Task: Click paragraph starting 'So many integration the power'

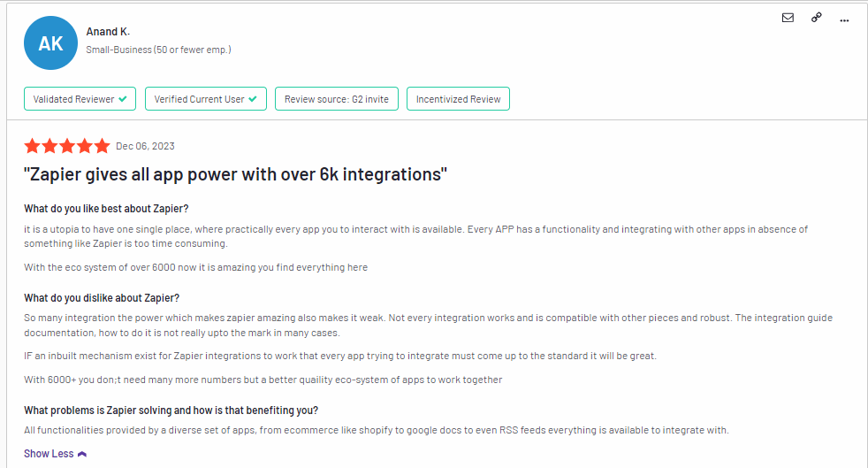Action: tap(428, 325)
